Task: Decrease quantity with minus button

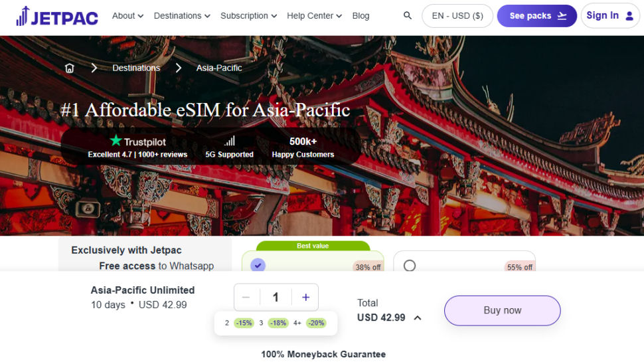Action: click(246, 297)
